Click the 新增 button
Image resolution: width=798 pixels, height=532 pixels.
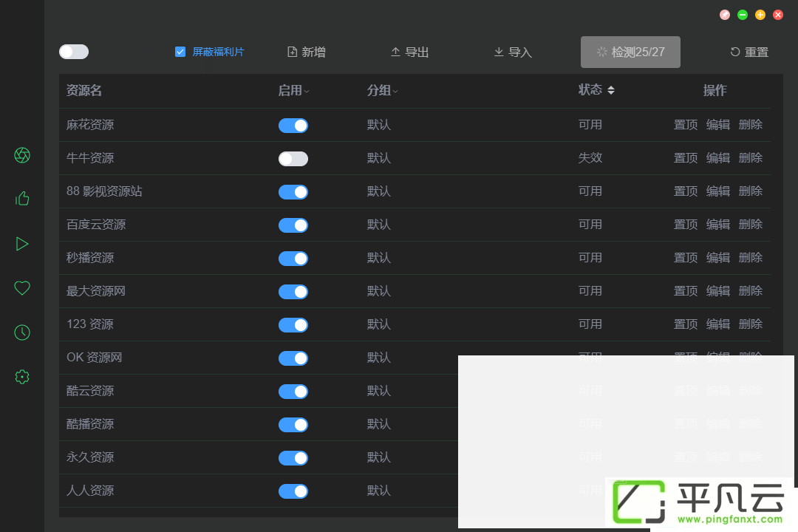pyautogui.click(x=307, y=52)
